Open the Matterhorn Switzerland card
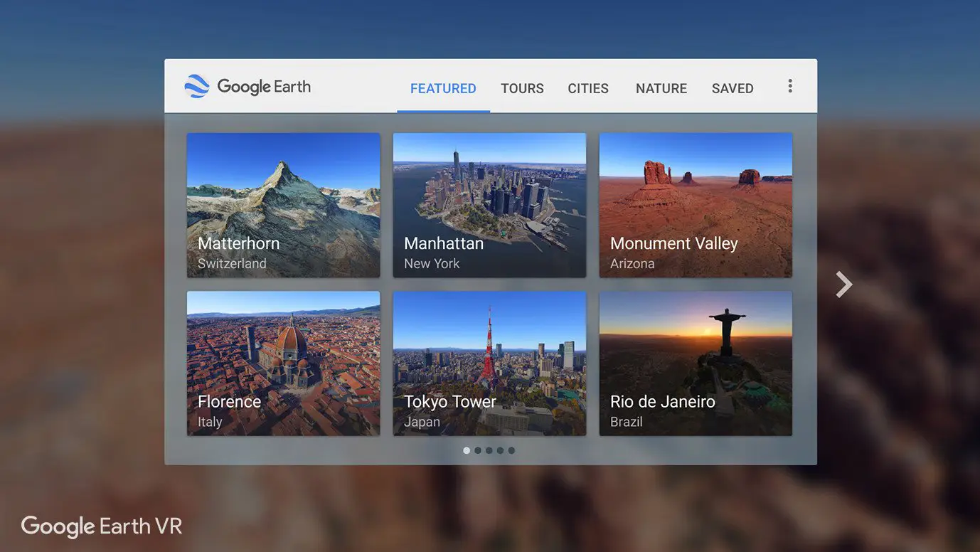Image resolution: width=980 pixels, height=552 pixels. click(x=283, y=205)
